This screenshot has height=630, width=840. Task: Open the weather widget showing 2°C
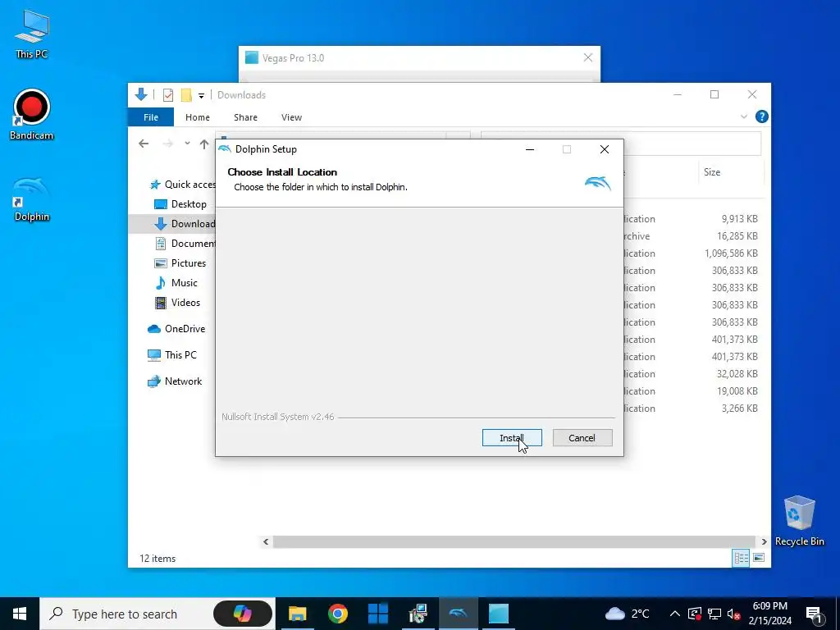point(627,614)
